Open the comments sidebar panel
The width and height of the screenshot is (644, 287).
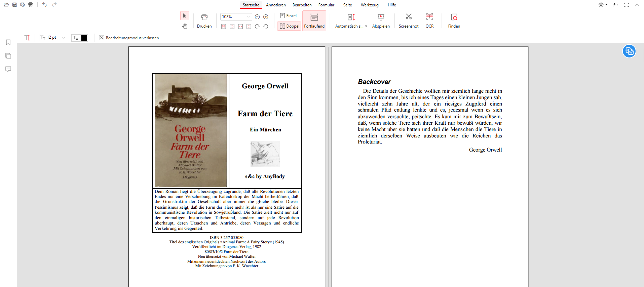coord(8,69)
